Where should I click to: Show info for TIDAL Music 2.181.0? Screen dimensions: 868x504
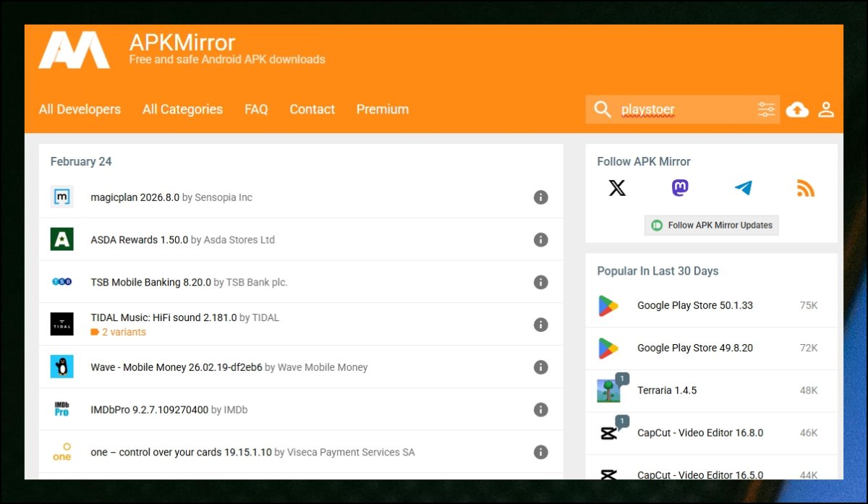541,325
